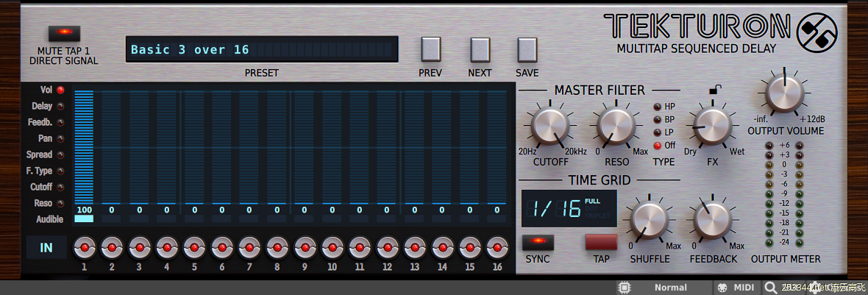This screenshot has width=868, height=295.
Task: Select FULL note mode in time grid
Action: pyautogui.click(x=592, y=202)
